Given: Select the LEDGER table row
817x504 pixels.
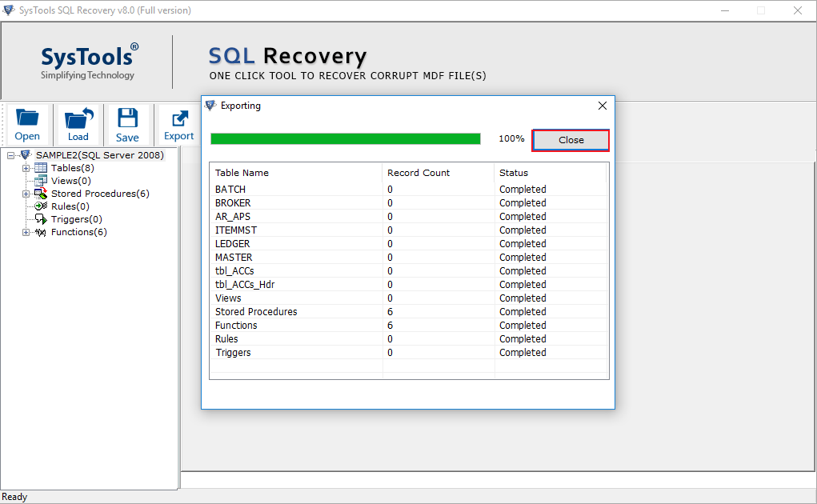Looking at the screenshot, I should click(409, 243).
